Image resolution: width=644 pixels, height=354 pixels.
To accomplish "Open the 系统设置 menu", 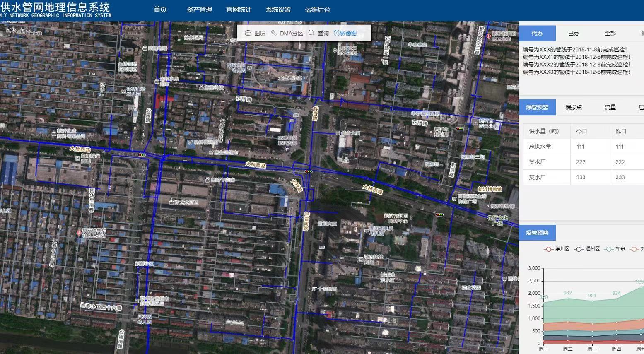I will 278,10.
